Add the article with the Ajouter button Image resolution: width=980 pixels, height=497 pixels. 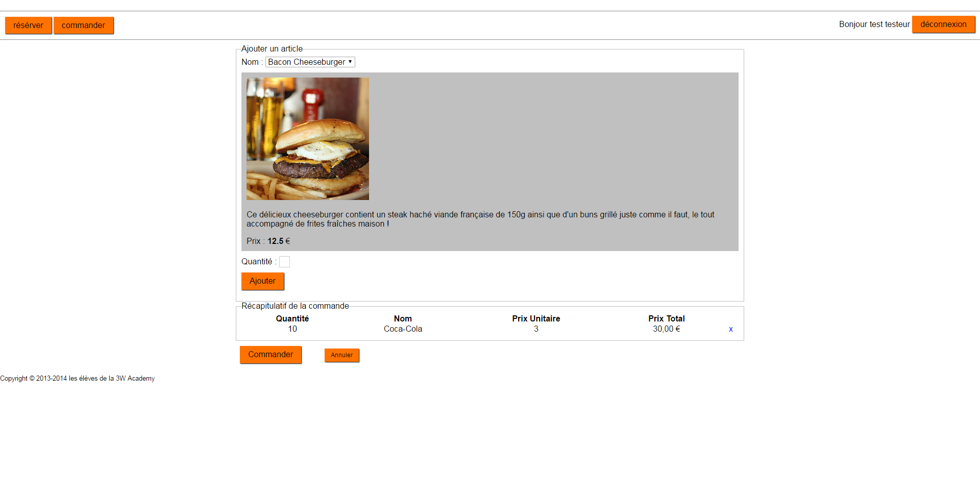pyautogui.click(x=263, y=281)
